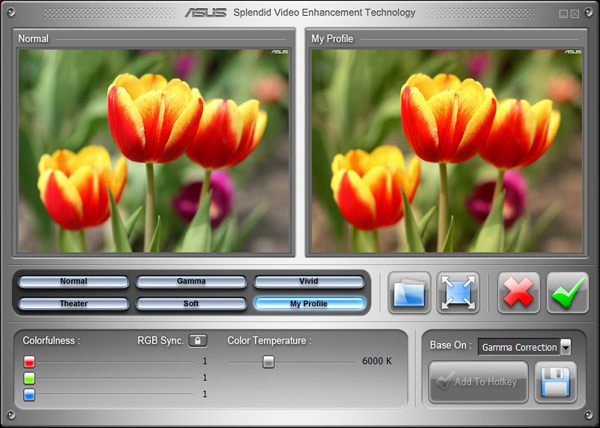The width and height of the screenshot is (600, 428).
Task: Click the Add To Hotkey button
Action: [x=478, y=382]
